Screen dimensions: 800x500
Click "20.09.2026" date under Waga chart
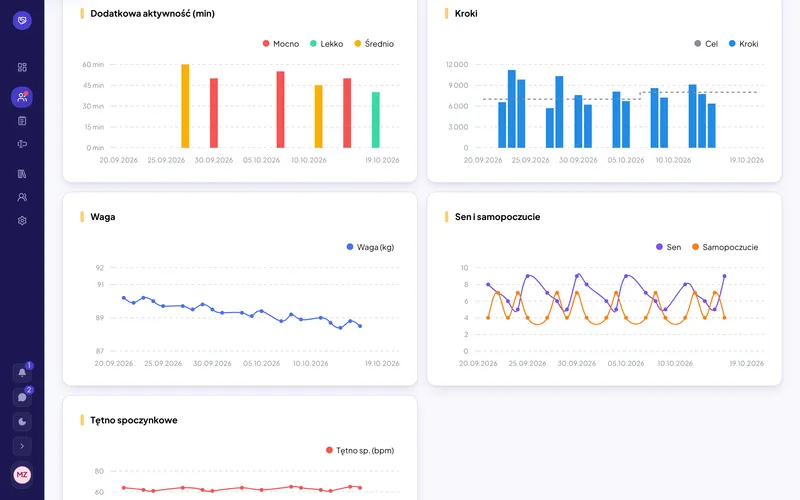pyautogui.click(x=114, y=364)
